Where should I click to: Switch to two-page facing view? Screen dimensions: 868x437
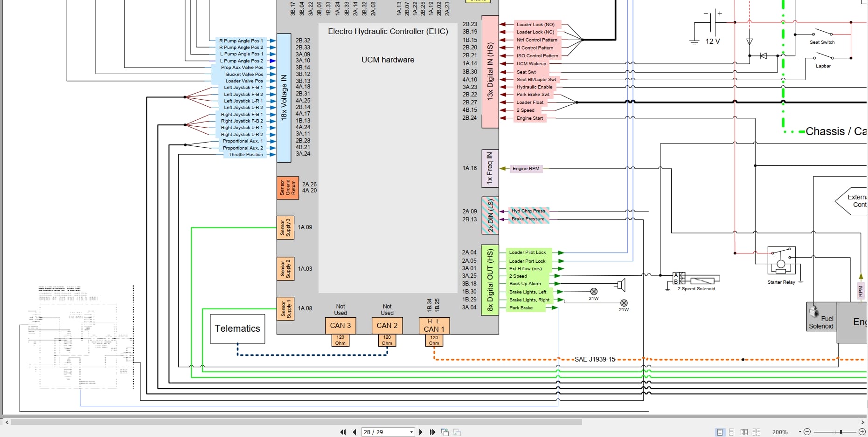[744, 432]
